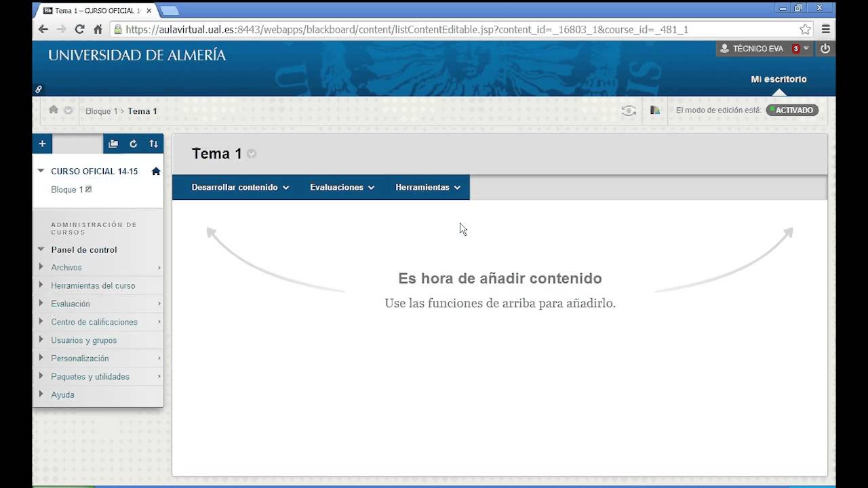The width and height of the screenshot is (868, 488).
Task: Click the Universidad de Almería logo
Action: tap(137, 56)
